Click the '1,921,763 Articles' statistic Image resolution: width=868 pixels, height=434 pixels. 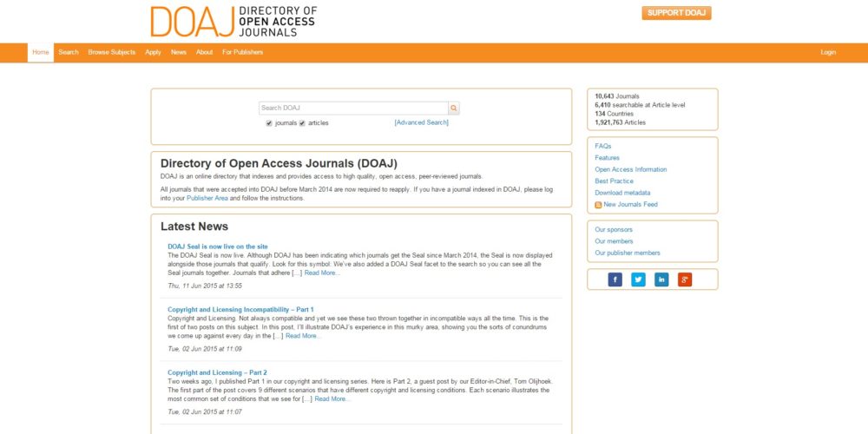pyautogui.click(x=620, y=123)
